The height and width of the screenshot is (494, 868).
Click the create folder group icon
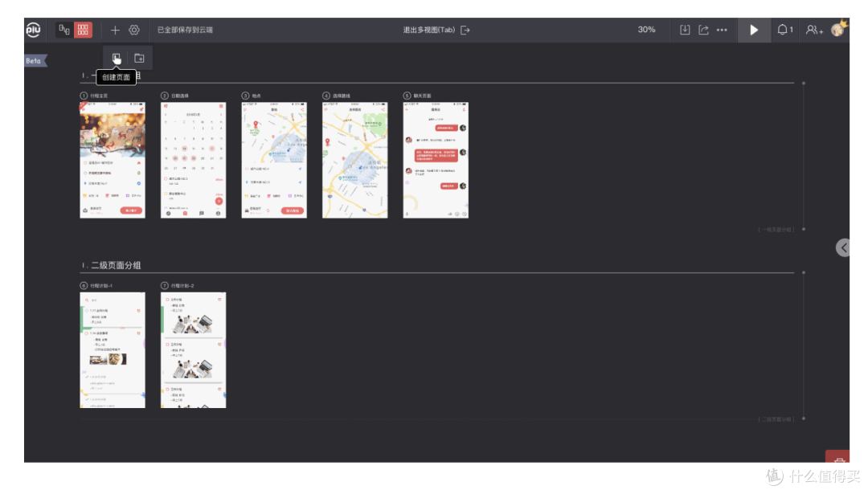(x=140, y=58)
